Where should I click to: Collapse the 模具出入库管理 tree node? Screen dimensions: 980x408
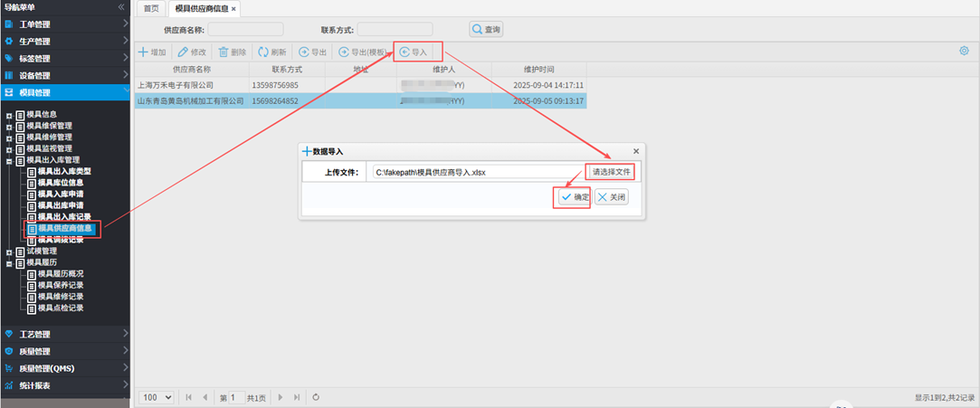(x=9, y=160)
